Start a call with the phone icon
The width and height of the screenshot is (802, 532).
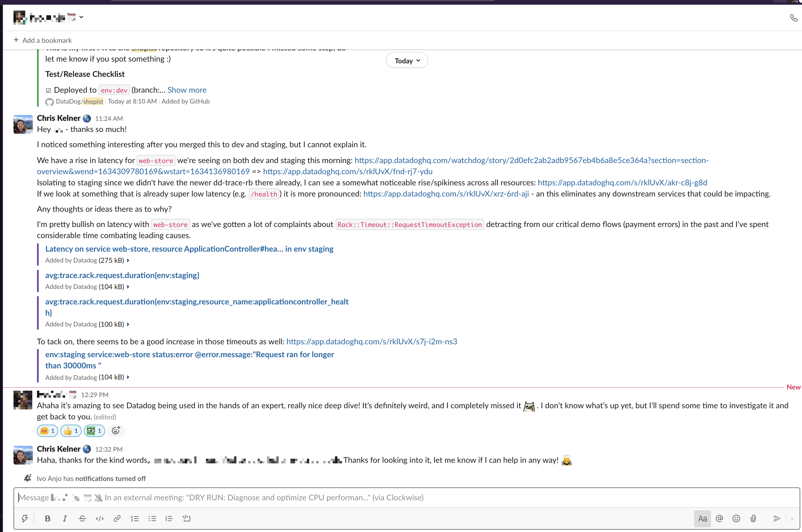click(793, 18)
